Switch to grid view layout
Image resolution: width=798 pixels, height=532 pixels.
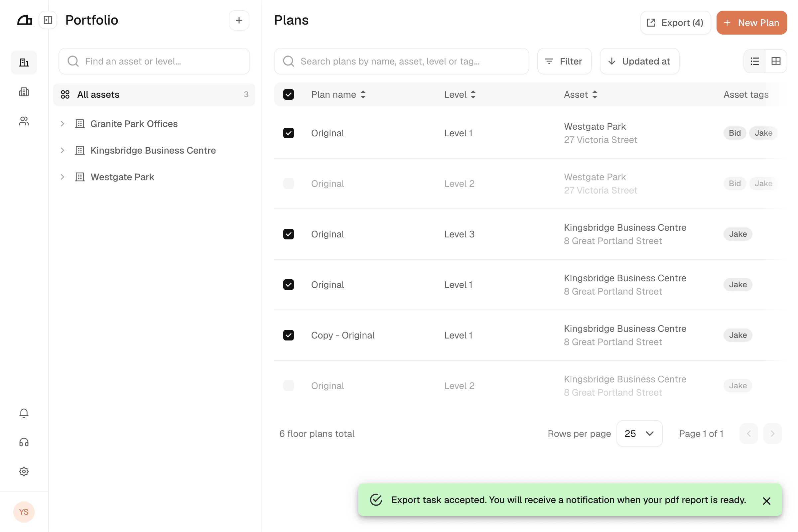pyautogui.click(x=776, y=61)
